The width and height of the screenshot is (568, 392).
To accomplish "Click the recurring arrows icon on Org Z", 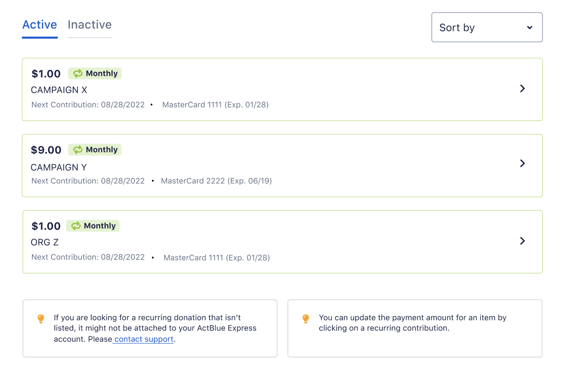I will point(76,226).
